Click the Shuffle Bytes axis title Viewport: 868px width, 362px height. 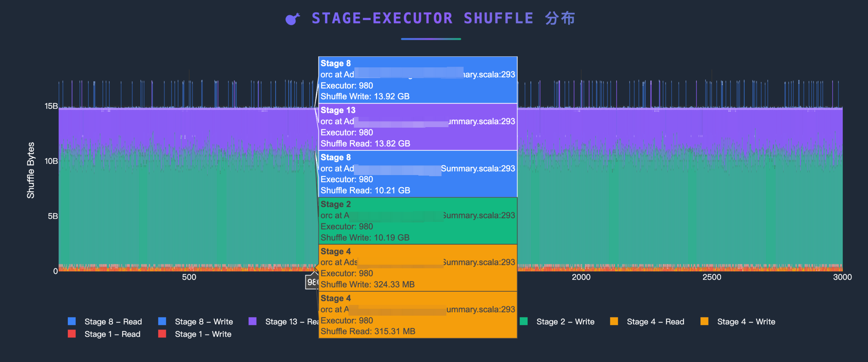click(31, 170)
